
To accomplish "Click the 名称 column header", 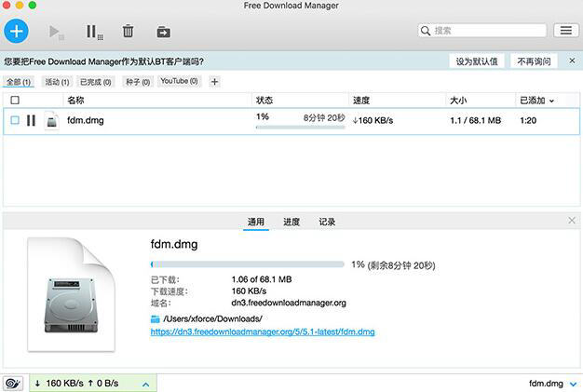I will (75, 100).
